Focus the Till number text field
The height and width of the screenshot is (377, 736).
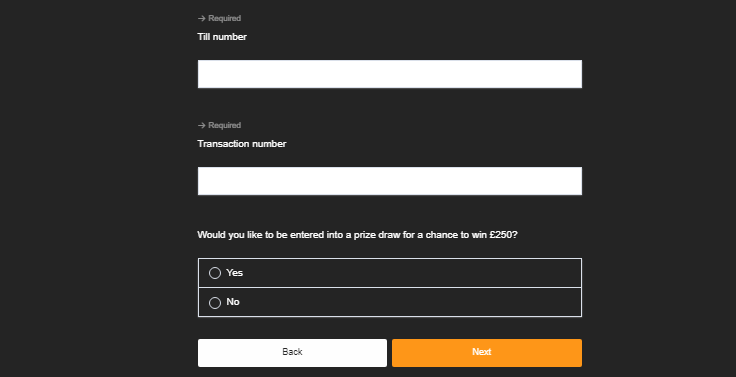point(390,74)
